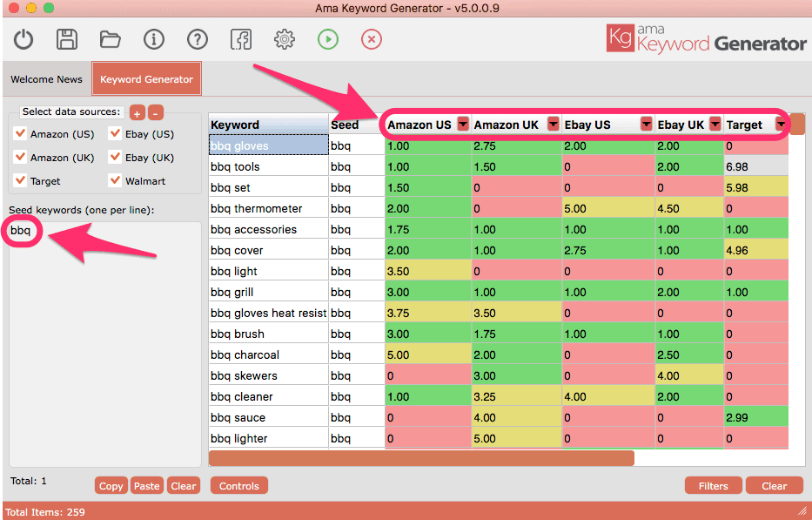The width and height of the screenshot is (812, 520).
Task: Toggle the Amazon (UK) checkbox
Action: 20,157
